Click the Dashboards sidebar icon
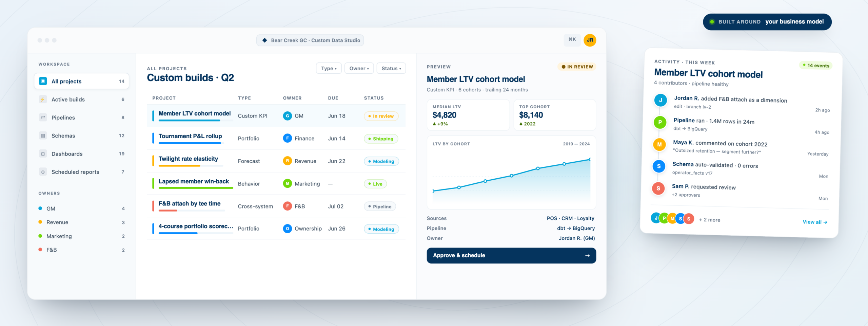Viewport: 868px width, 326px height. click(x=43, y=154)
